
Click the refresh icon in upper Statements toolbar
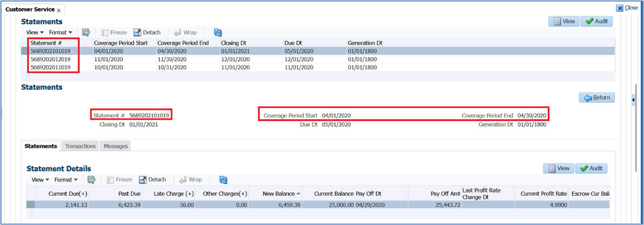pyautogui.click(x=218, y=32)
